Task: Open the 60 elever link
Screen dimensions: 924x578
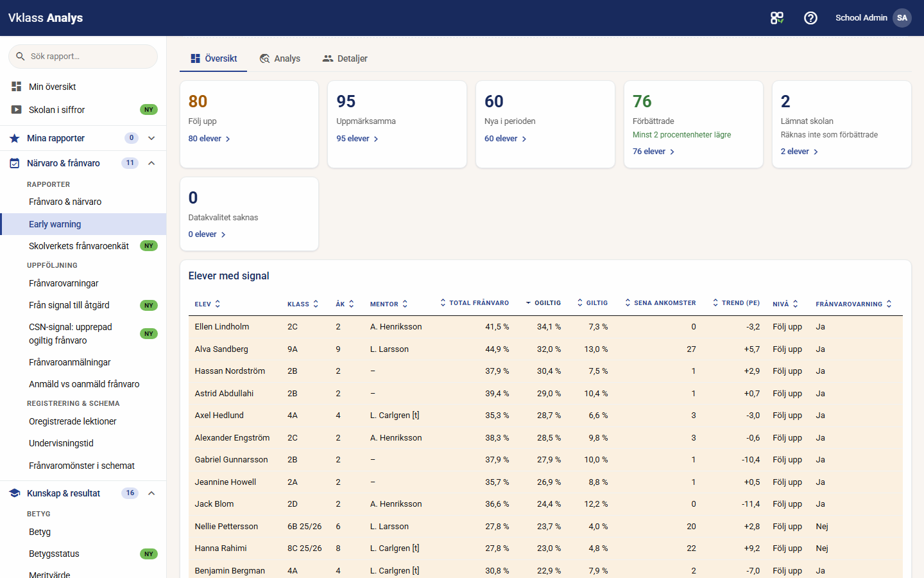Action: [x=506, y=139]
